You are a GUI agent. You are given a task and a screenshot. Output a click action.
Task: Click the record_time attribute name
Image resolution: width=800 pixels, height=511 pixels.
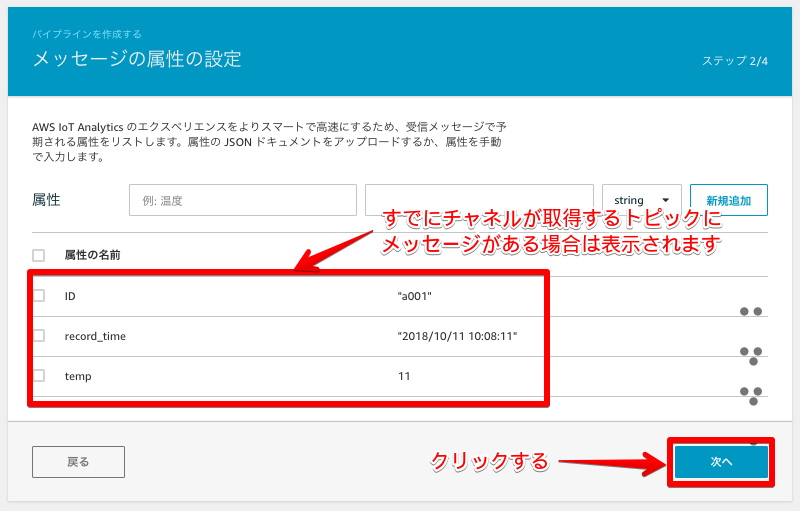[95, 336]
